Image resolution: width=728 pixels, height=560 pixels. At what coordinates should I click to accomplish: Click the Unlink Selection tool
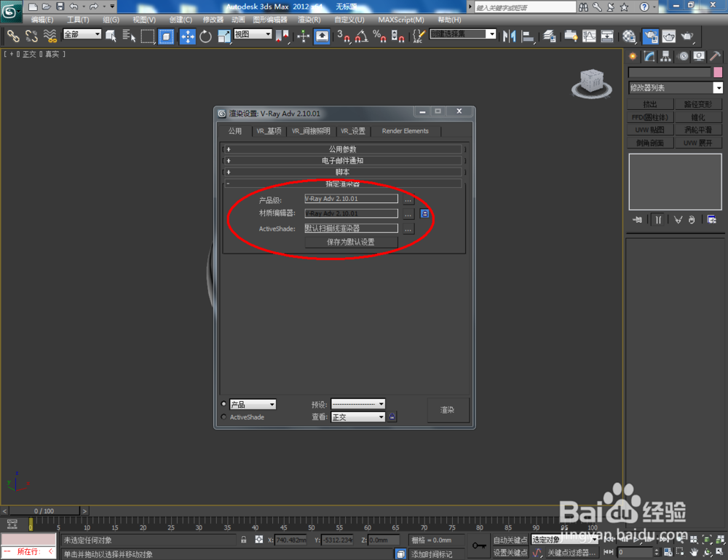click(x=31, y=36)
